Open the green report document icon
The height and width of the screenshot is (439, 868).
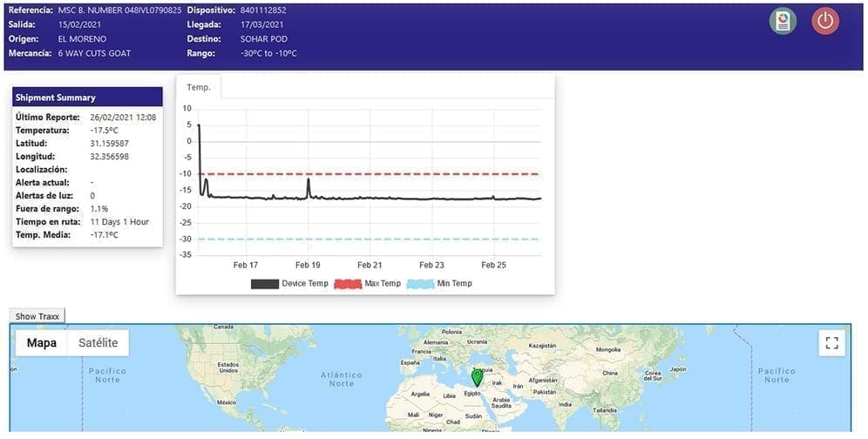(783, 22)
